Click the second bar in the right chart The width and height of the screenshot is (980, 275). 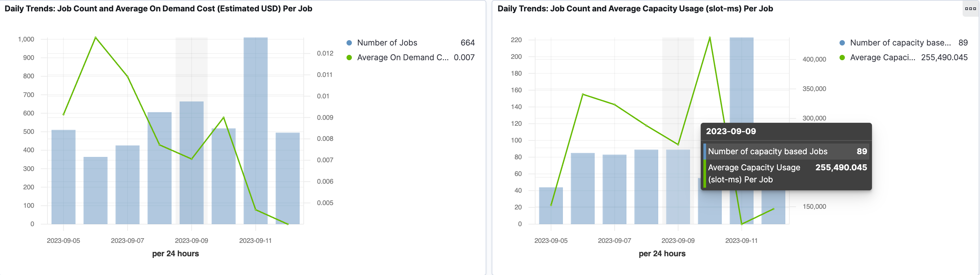pyautogui.click(x=582, y=189)
